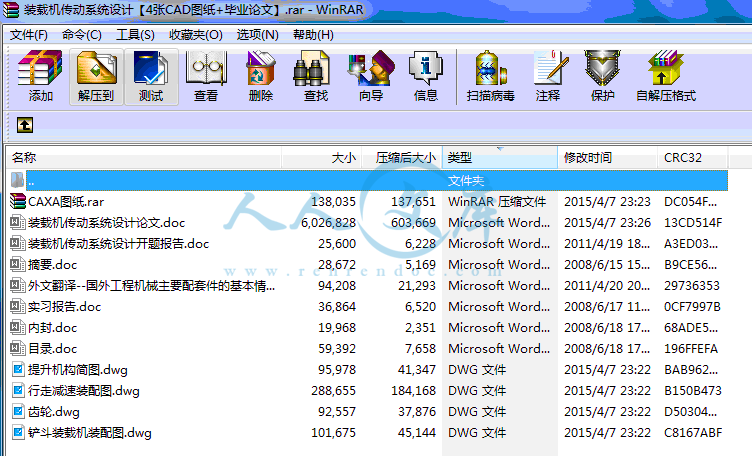
Task: Open the Options (选项) menu
Action: click(258, 35)
